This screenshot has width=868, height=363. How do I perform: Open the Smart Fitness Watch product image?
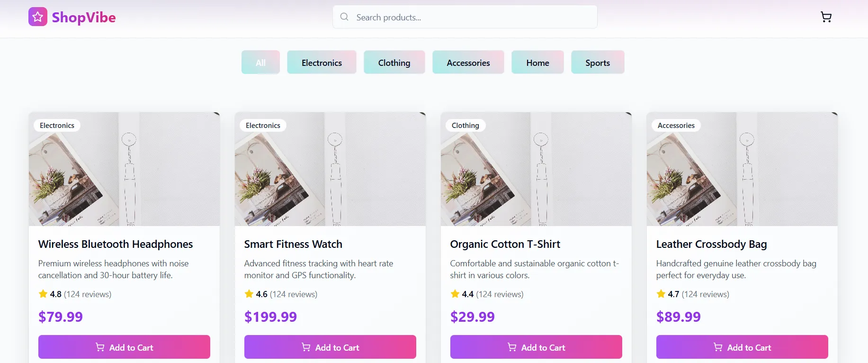330,169
